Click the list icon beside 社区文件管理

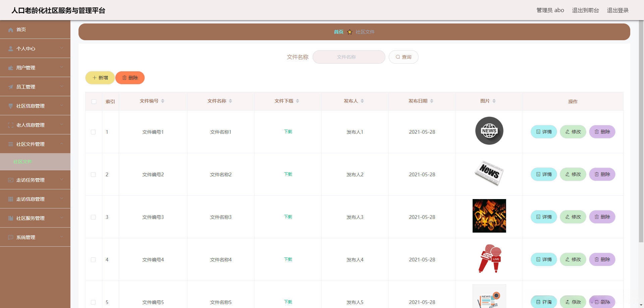point(11,144)
